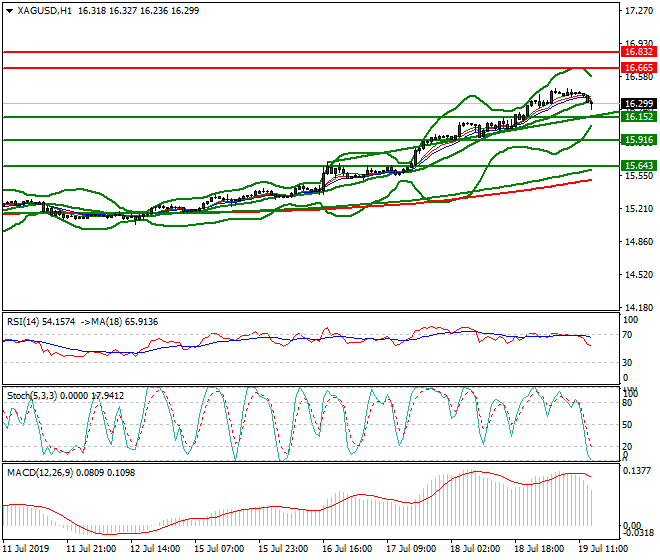This screenshot has width=660, height=560.
Task: Select the 14.520 price axis value
Action: tap(639, 275)
